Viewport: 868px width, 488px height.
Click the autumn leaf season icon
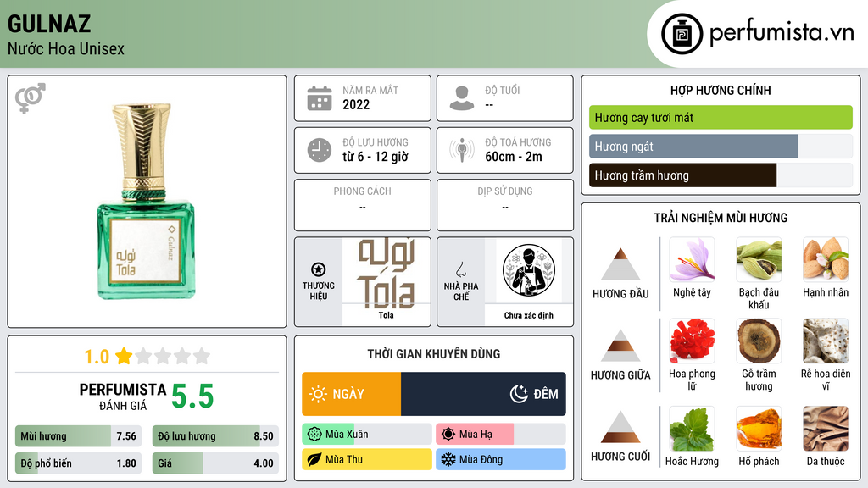(314, 459)
